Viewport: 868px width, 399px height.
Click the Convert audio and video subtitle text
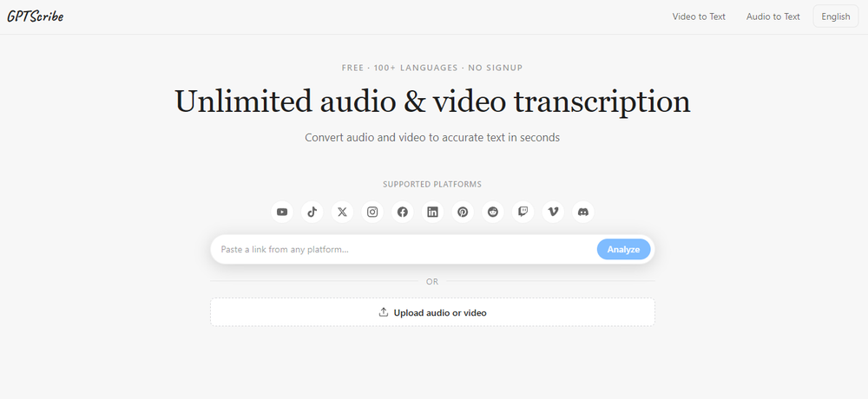click(x=432, y=137)
